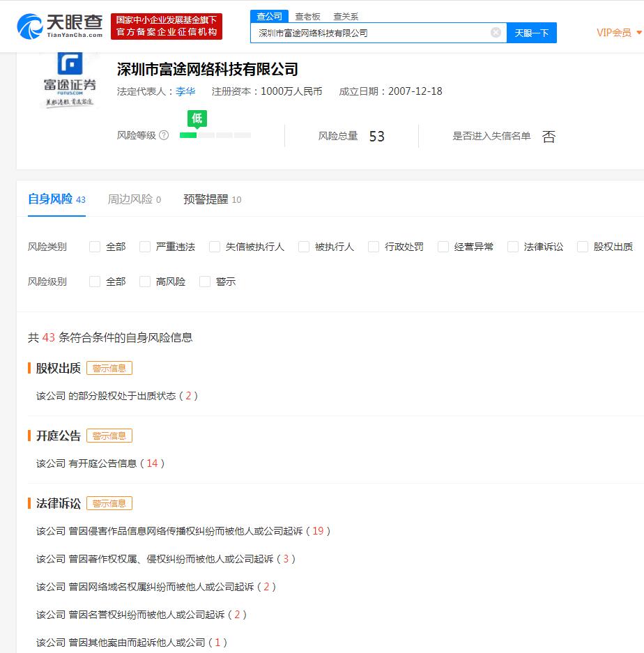644x653 pixels.
Task: Open the 网络域名权属纠纷 lawsuits entry (2)
Action: 156,587
